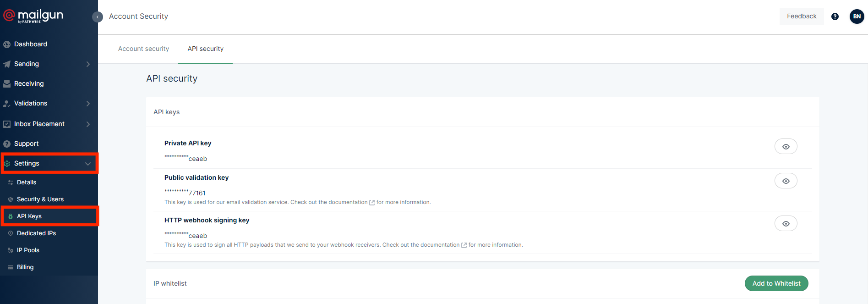
Task: Expand the Validations submenu chevron
Action: pos(88,104)
